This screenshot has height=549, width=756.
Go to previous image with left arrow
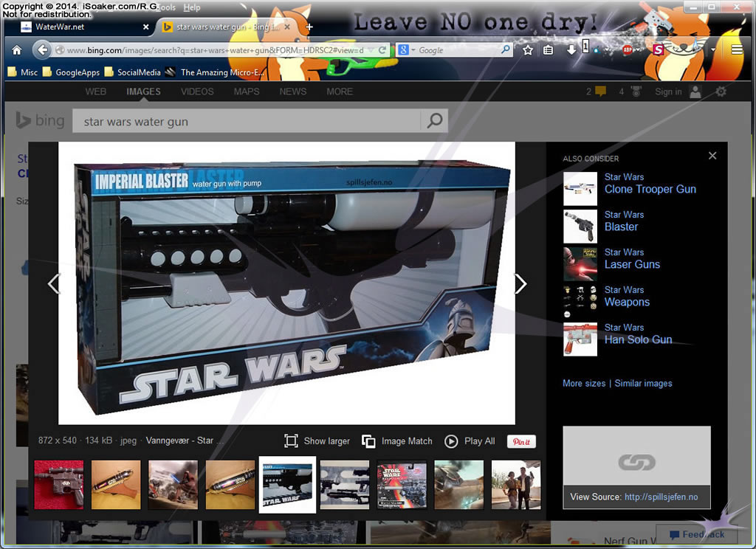point(53,283)
